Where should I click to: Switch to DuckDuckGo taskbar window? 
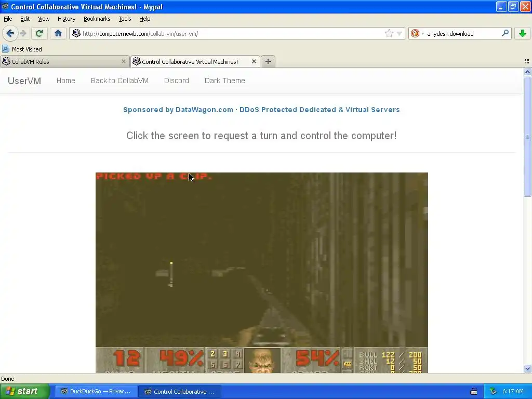click(96, 391)
